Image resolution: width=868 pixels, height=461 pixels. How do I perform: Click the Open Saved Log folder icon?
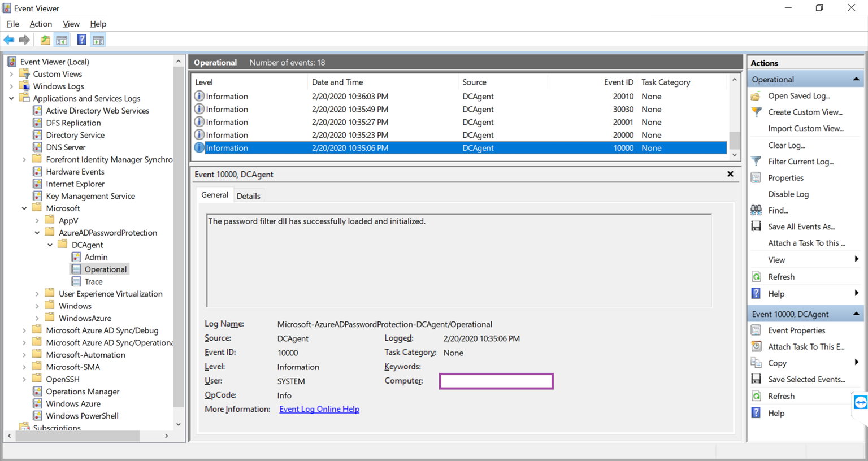(x=756, y=96)
